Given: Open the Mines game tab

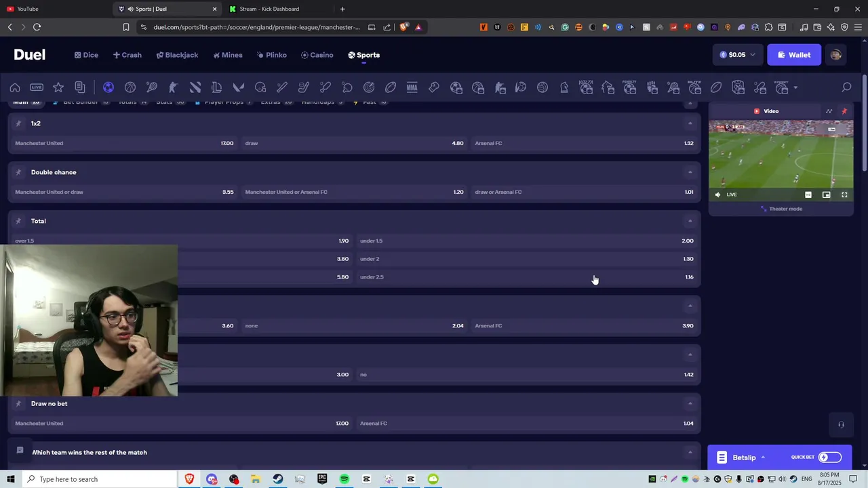Looking at the screenshot, I should point(228,55).
